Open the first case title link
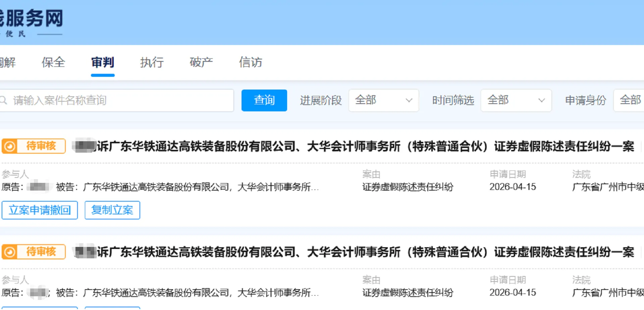 coord(354,147)
